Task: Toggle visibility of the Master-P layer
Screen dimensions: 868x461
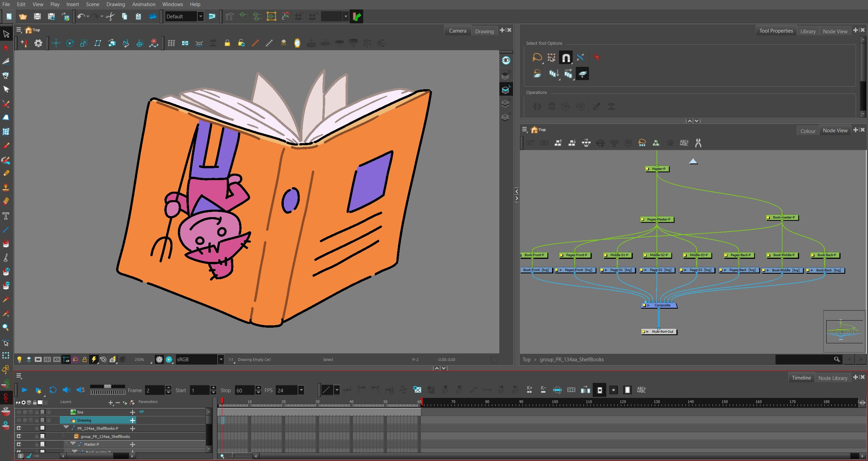Action: [x=19, y=444]
